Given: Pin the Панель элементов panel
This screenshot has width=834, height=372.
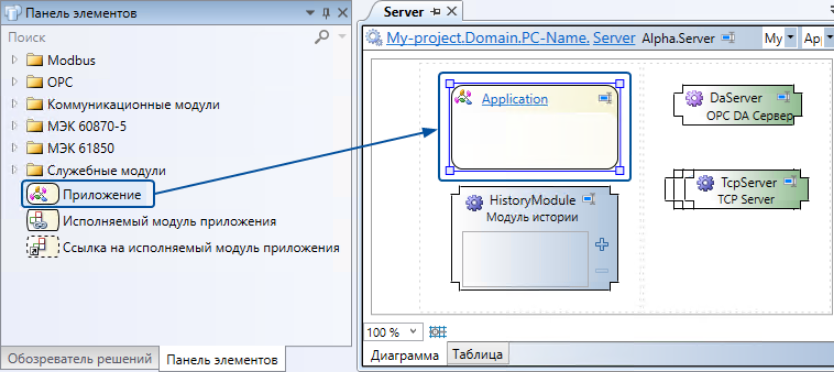Looking at the screenshot, I should tap(327, 13).
